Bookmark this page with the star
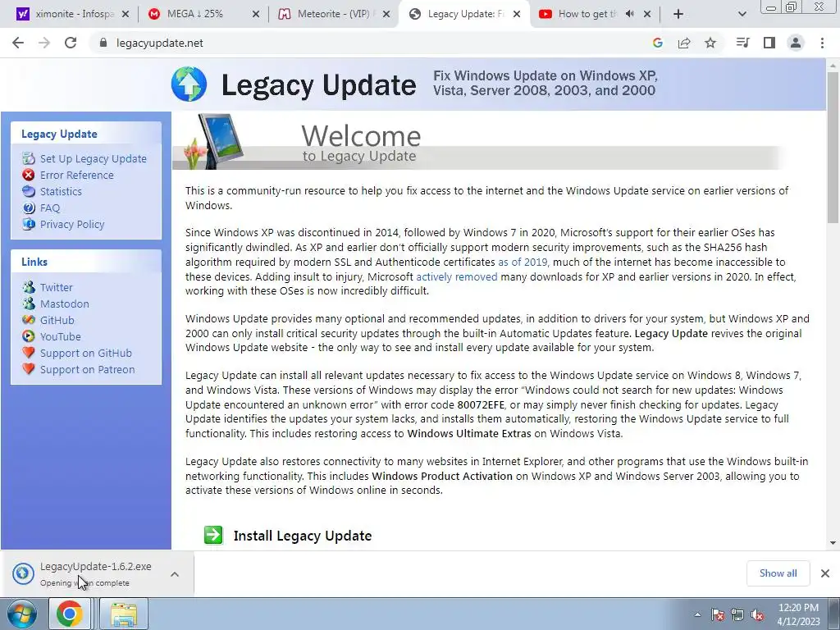This screenshot has height=630, width=840. [x=710, y=43]
